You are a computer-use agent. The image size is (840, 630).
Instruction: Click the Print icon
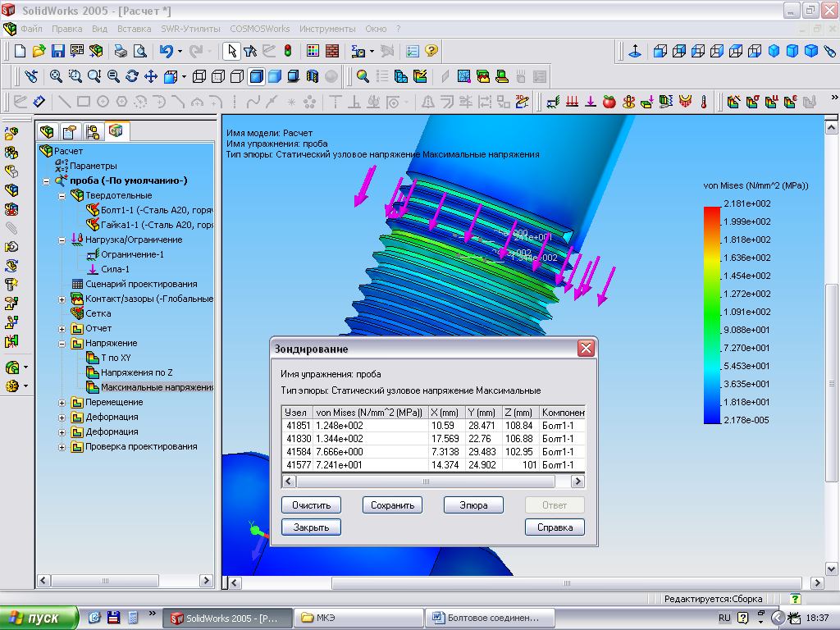coord(121,51)
